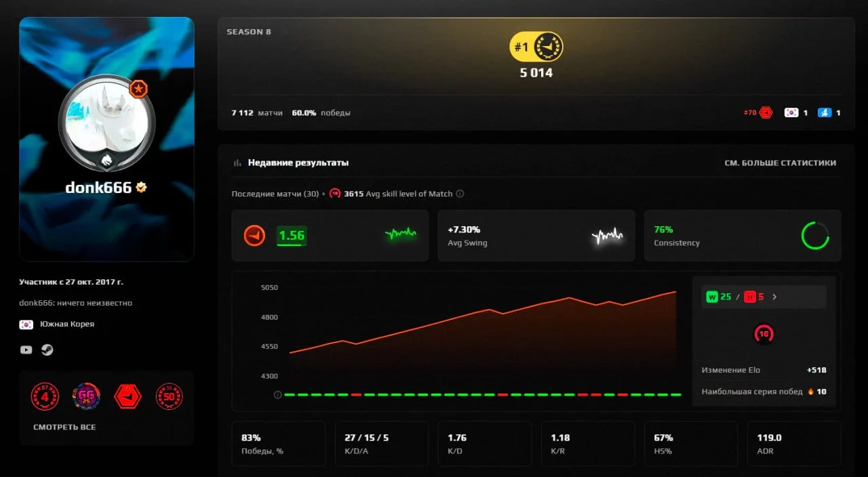Open the badge showing number 4
The image size is (868, 477).
[x=45, y=396]
